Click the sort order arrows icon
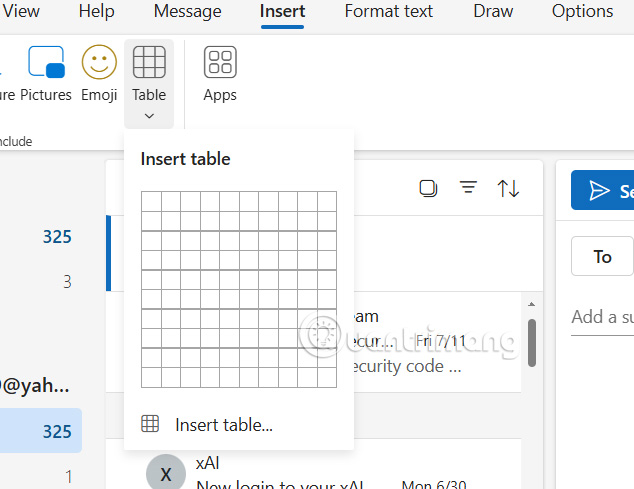The width and height of the screenshot is (634, 489). [508, 188]
